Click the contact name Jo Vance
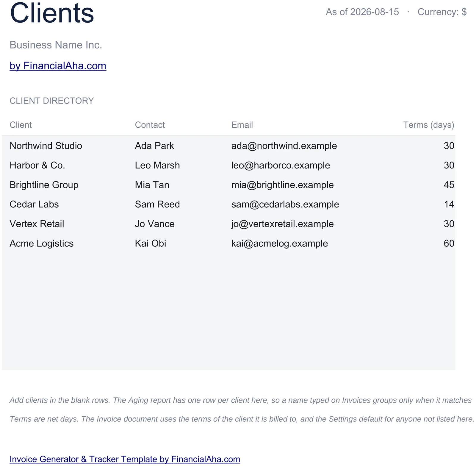The height and width of the screenshot is (466, 476). coord(155,224)
